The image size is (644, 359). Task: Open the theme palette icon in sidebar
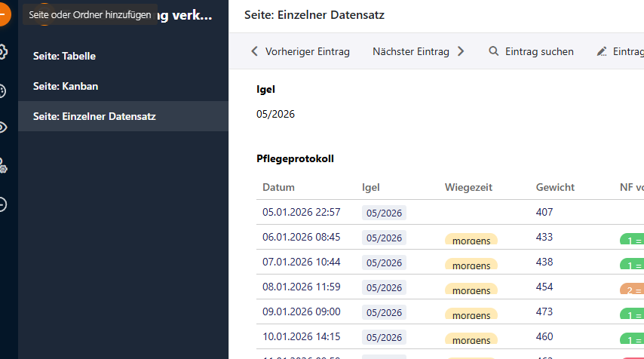[x=3, y=91]
